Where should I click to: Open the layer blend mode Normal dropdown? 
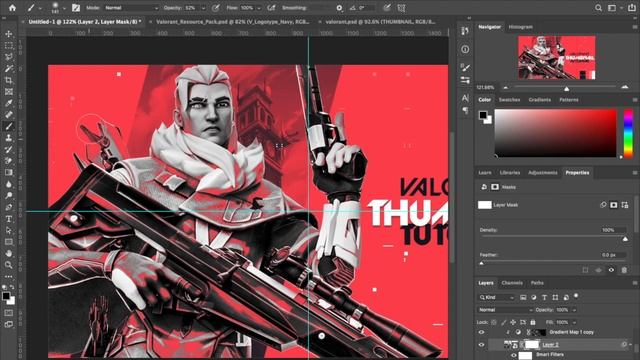[x=505, y=310]
